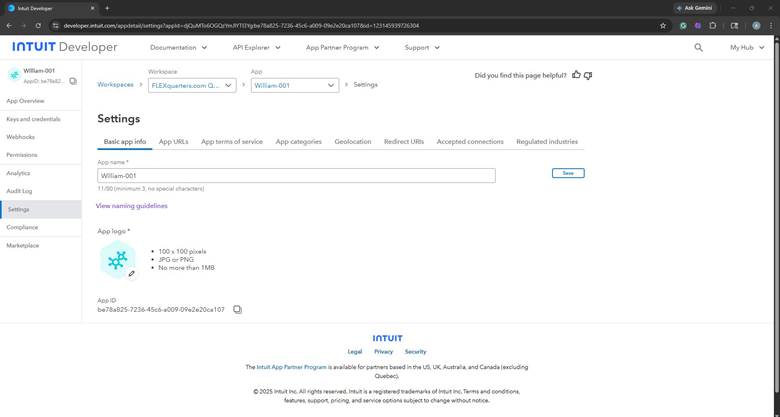The height and width of the screenshot is (417, 780).
Task: Click the App name input field
Action: (x=296, y=176)
